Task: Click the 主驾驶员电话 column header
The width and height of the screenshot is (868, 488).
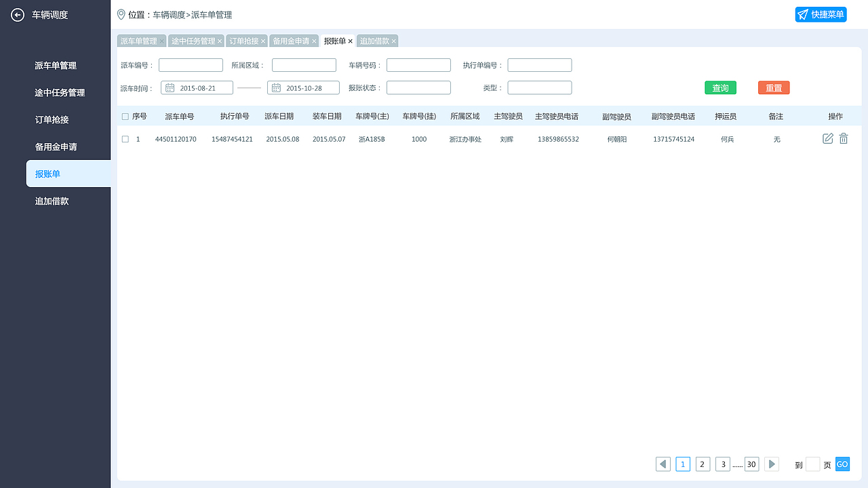Action: (x=557, y=117)
